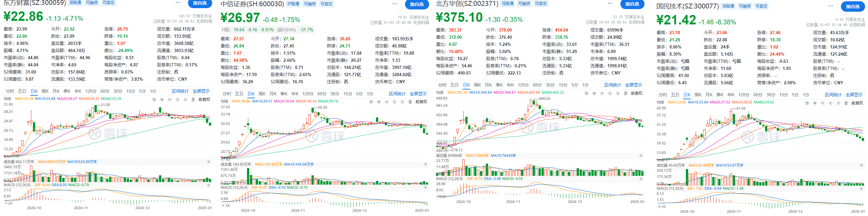Switch 北方华创 chart to 60分 tab
The image size is (868, 216).
coord(537,85)
